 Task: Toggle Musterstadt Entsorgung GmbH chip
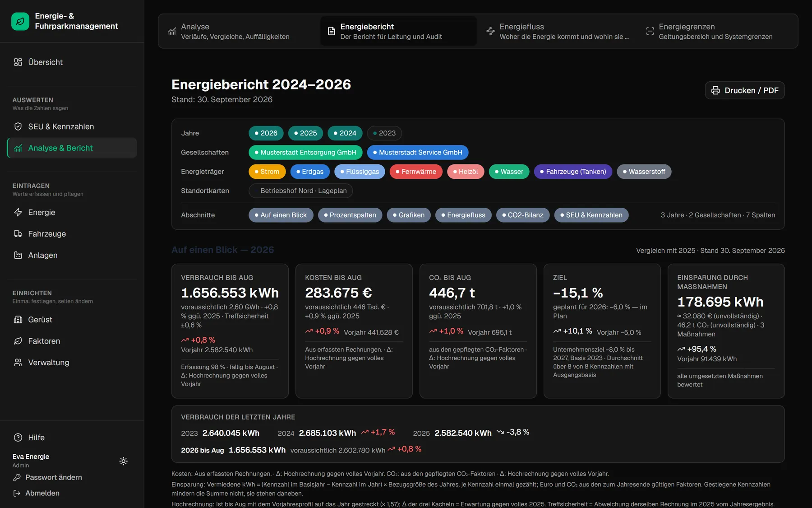pyautogui.click(x=305, y=153)
